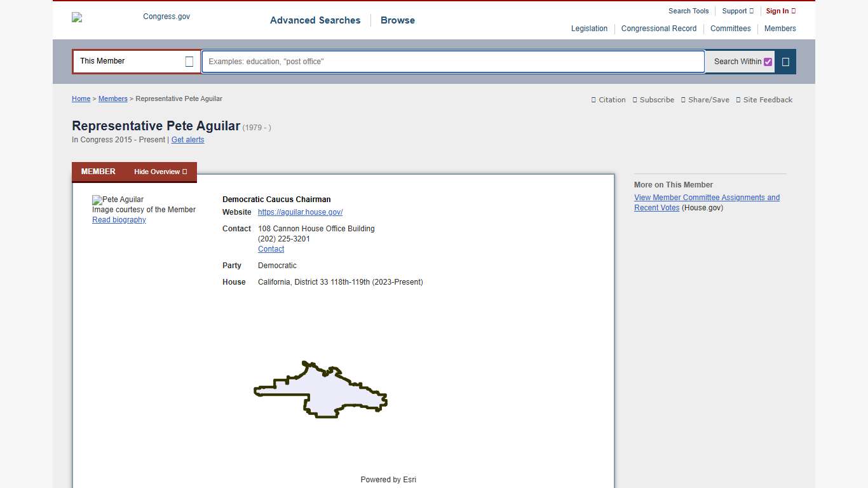Screen dimensions: 868x488
Task: Click the Pete Aguilar member photo
Action: point(118,200)
